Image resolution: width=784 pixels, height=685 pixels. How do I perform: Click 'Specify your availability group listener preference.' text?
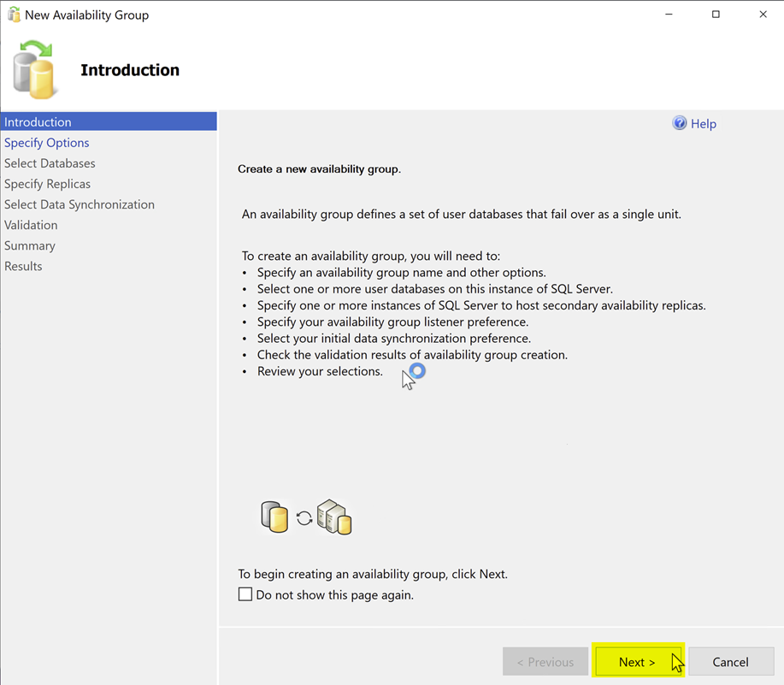tap(392, 322)
